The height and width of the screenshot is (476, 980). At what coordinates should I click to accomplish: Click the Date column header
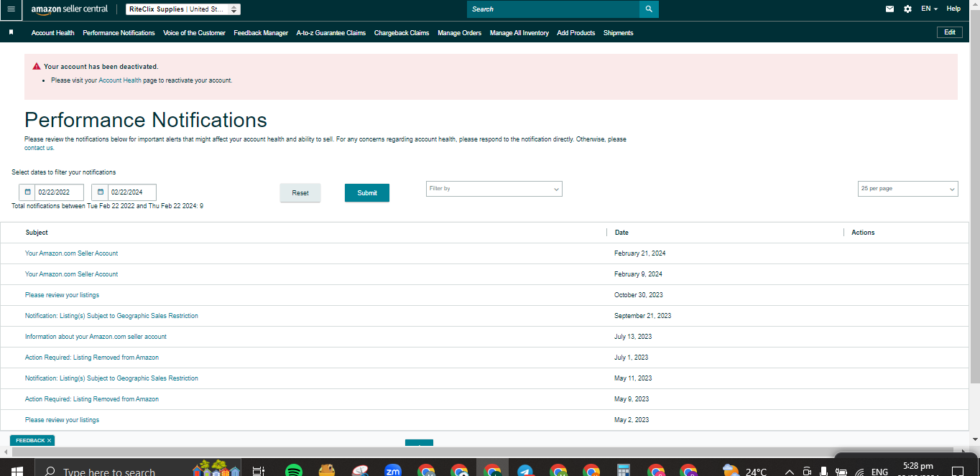[x=621, y=233]
